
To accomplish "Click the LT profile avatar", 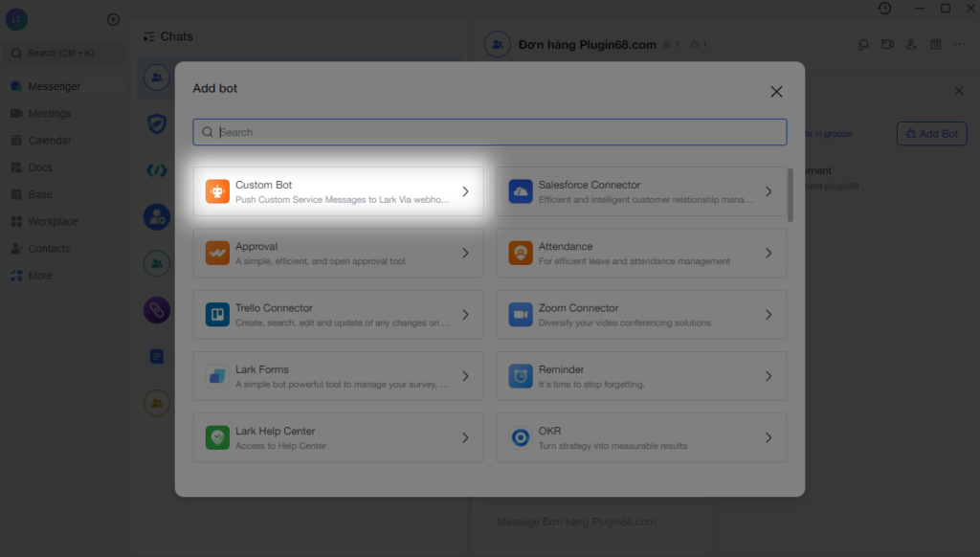I will pyautogui.click(x=16, y=19).
